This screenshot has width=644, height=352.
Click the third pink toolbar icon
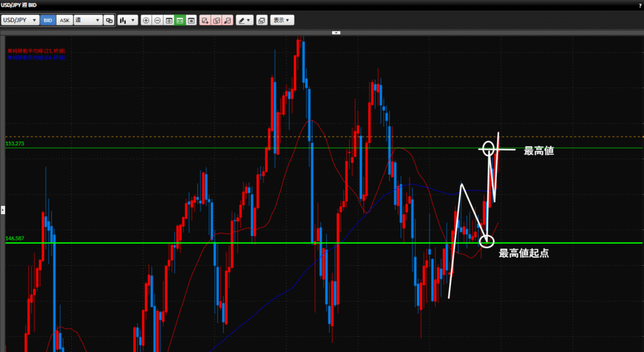pos(228,20)
